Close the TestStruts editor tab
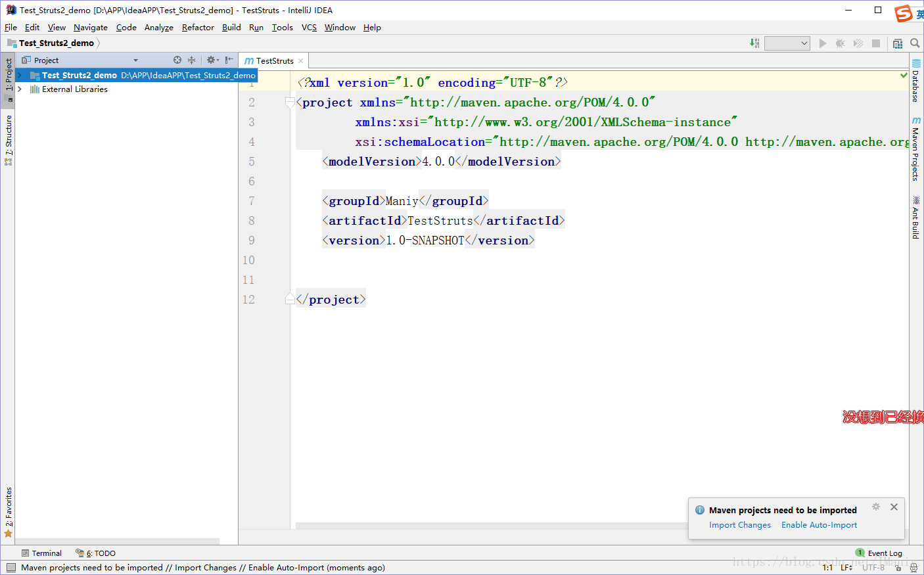 click(301, 60)
